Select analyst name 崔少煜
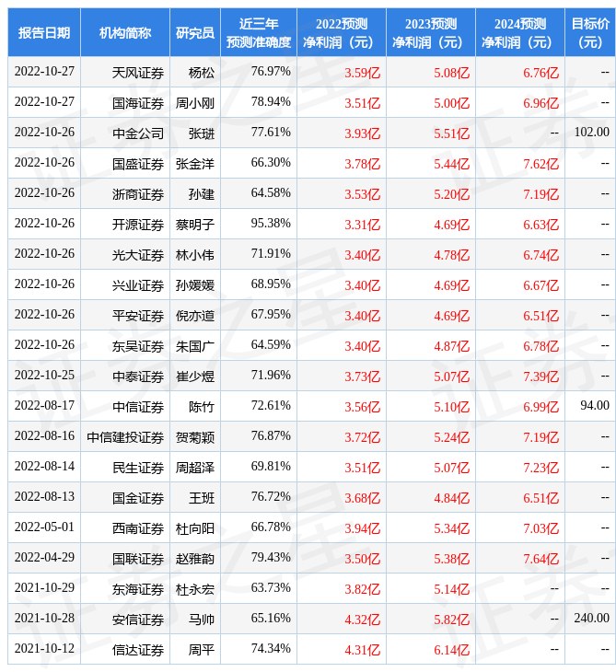 point(195,377)
